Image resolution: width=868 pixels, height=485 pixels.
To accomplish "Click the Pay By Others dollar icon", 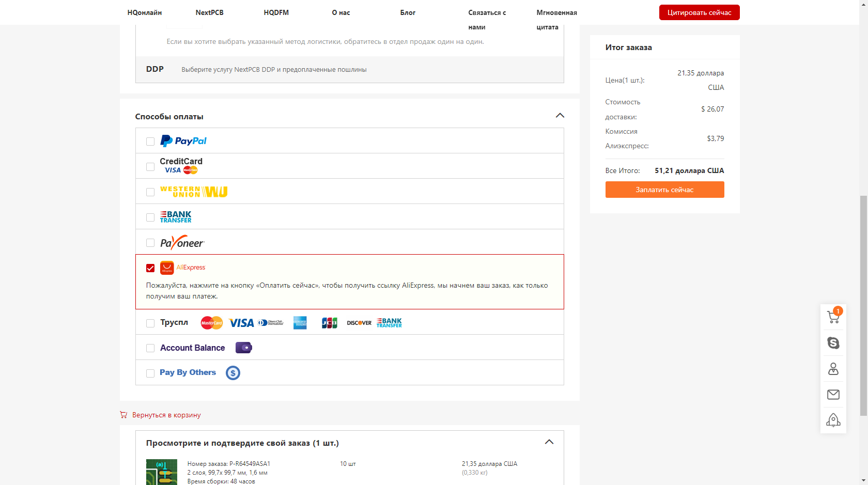I will (233, 373).
